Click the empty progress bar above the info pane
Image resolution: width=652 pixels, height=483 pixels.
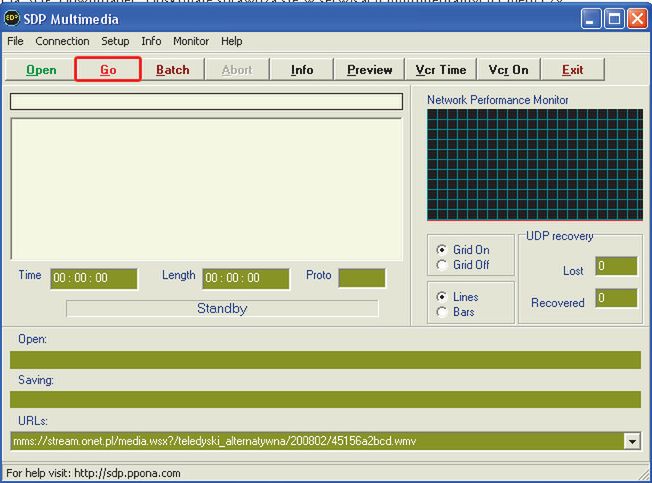[206, 102]
